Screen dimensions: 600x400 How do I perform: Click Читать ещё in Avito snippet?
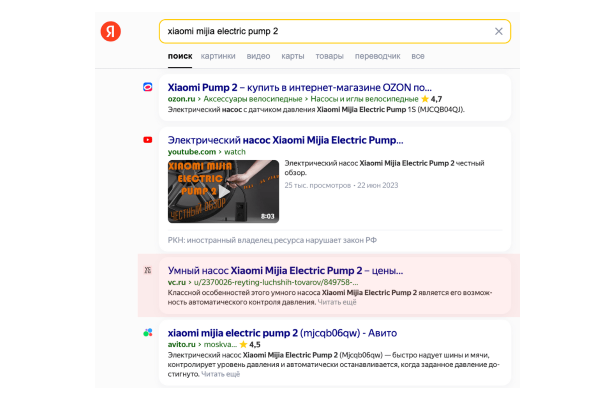pyautogui.click(x=221, y=374)
